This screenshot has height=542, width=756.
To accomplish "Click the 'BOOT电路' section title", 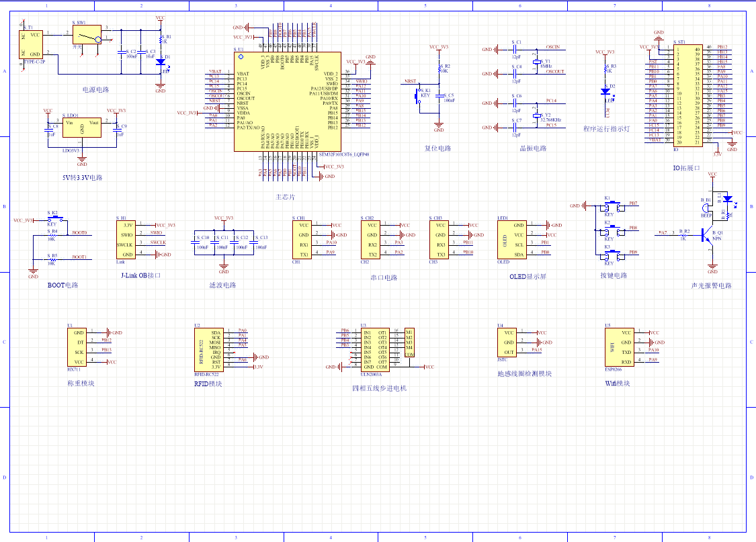I will click(x=62, y=285).
